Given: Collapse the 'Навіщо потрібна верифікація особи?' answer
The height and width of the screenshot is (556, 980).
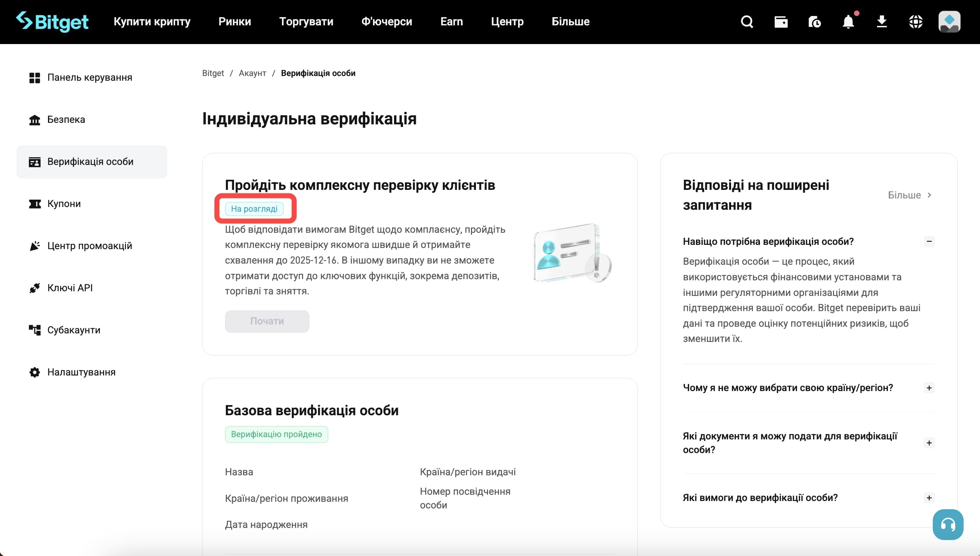Looking at the screenshot, I should pyautogui.click(x=930, y=241).
